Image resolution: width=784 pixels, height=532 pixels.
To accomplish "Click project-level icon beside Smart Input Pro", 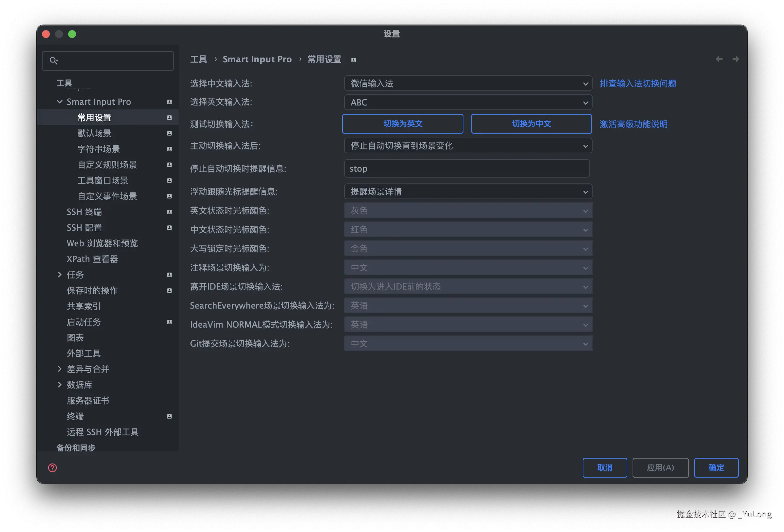I will 169,102.
